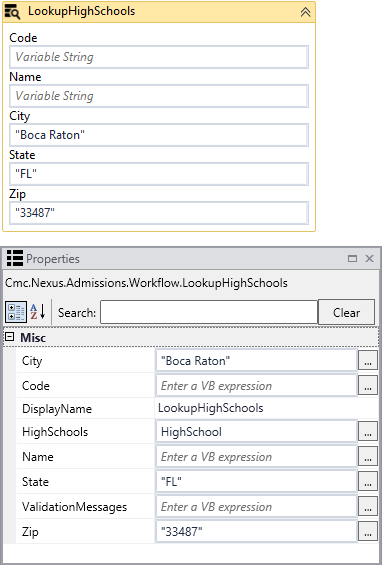The height and width of the screenshot is (567, 382).
Task: Click the Zip field containing "33487" in designer
Action: 159,213
